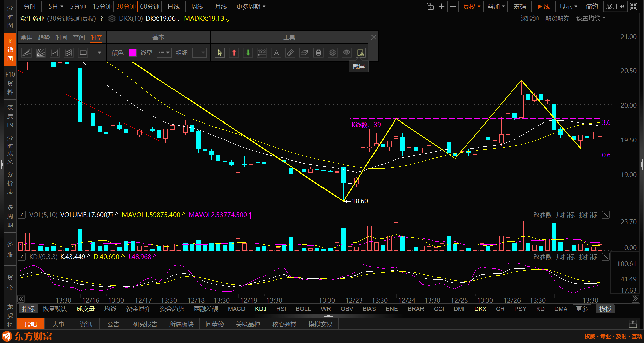
Task: Click 改参数 for the VOL indicator
Action: [x=543, y=215]
